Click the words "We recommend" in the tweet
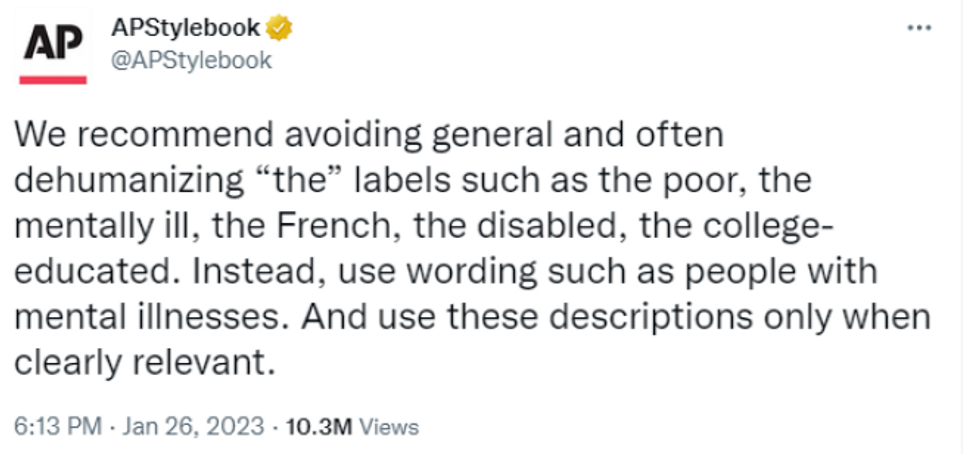 pyautogui.click(x=144, y=136)
